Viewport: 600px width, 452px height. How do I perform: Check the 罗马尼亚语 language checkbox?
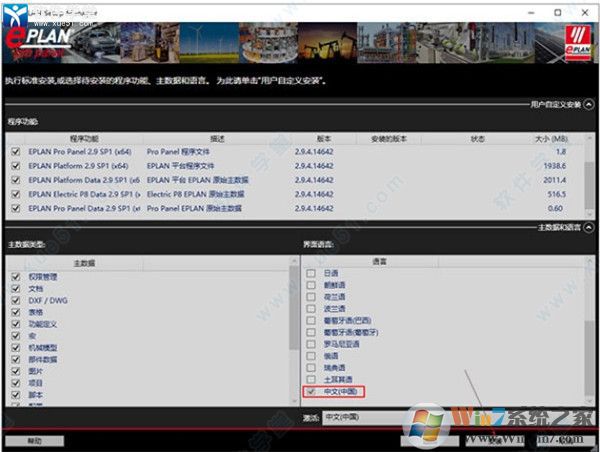pos(311,344)
